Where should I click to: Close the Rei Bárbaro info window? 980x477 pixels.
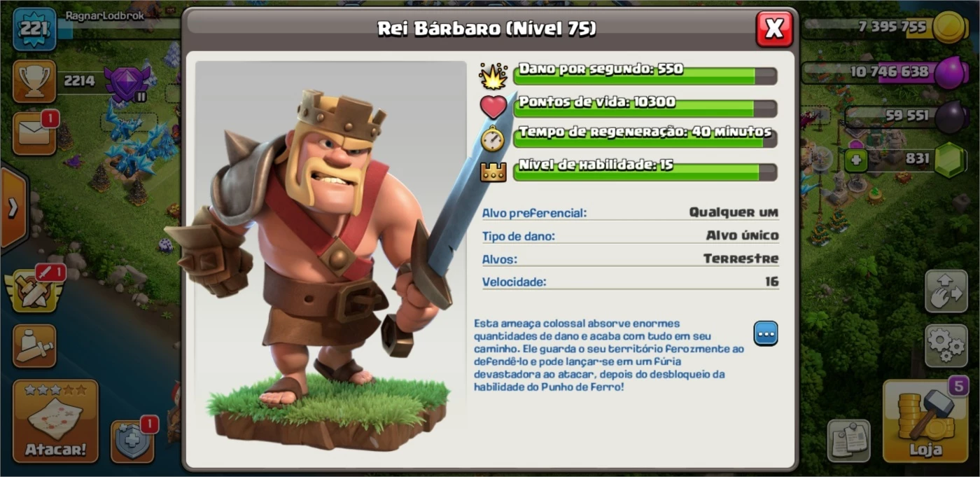click(x=774, y=29)
